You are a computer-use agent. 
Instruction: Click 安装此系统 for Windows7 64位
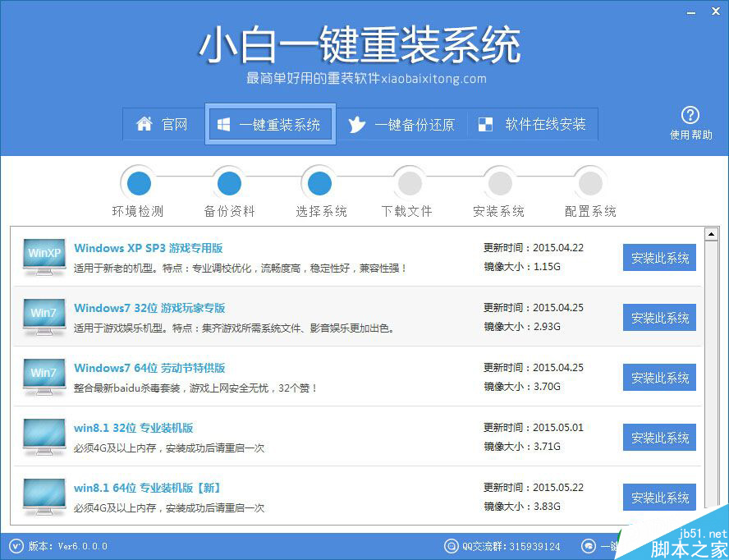point(659,377)
